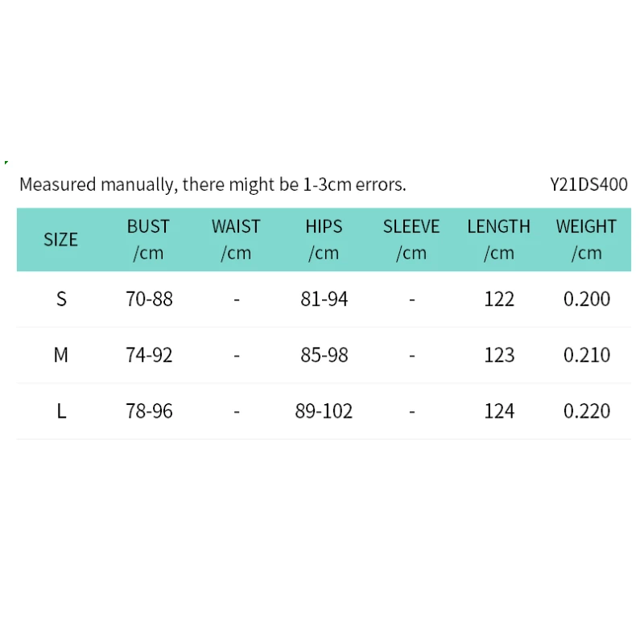This screenshot has height=644, width=644.
Task: Select the size L row label
Action: (x=61, y=411)
